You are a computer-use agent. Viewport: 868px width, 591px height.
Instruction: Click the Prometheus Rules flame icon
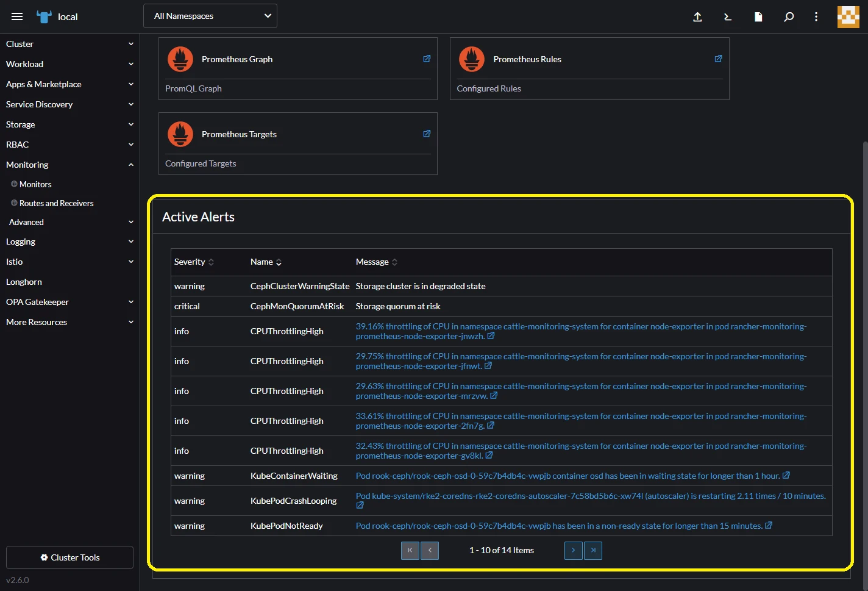[x=472, y=59]
